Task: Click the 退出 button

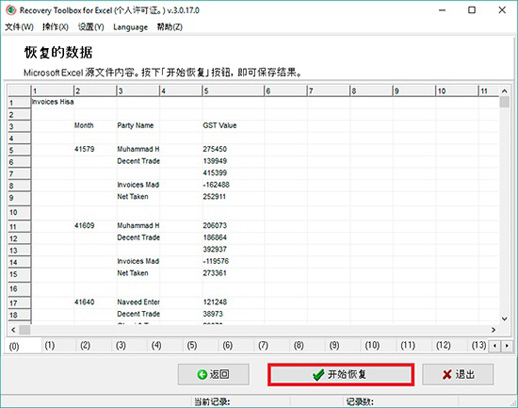Action: (458, 375)
